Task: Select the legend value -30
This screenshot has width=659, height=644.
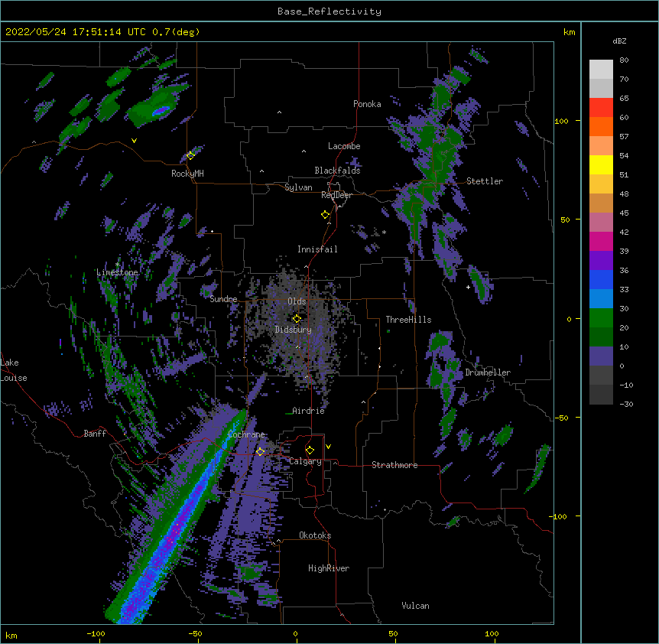Action: (626, 405)
